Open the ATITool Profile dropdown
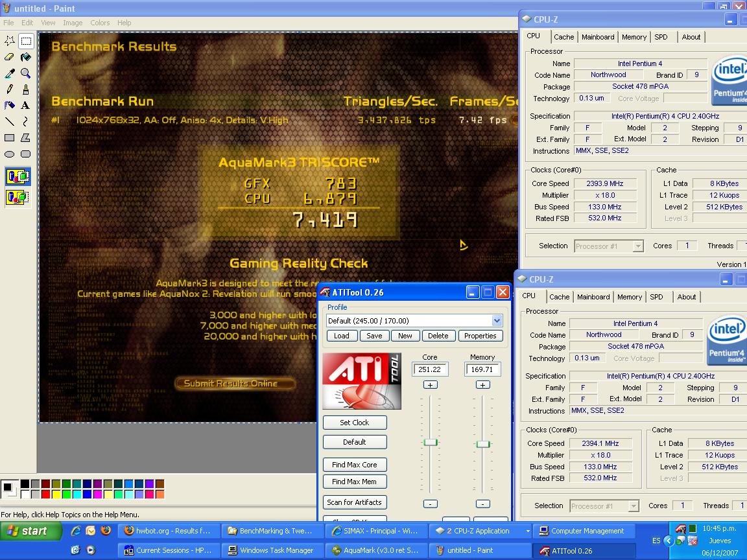The height and width of the screenshot is (560, 747). tap(497, 320)
